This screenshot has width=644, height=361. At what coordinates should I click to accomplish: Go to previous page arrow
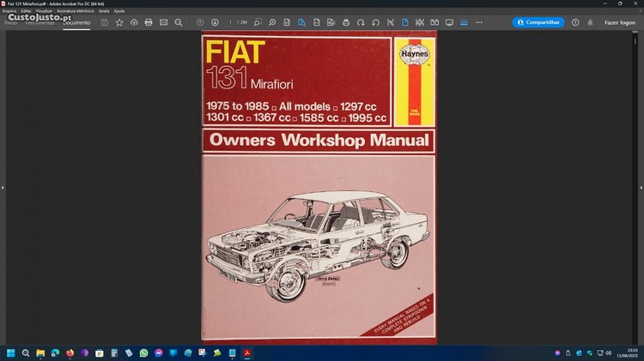[200, 22]
